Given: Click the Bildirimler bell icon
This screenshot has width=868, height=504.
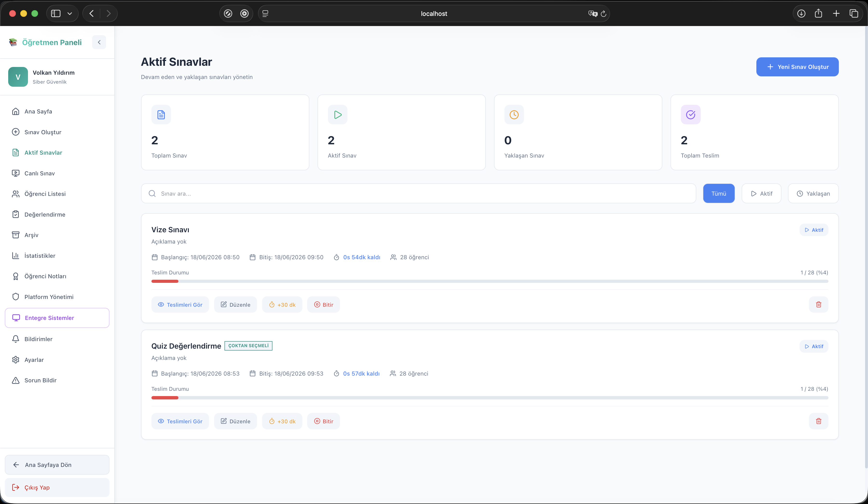Looking at the screenshot, I should [x=15, y=339].
